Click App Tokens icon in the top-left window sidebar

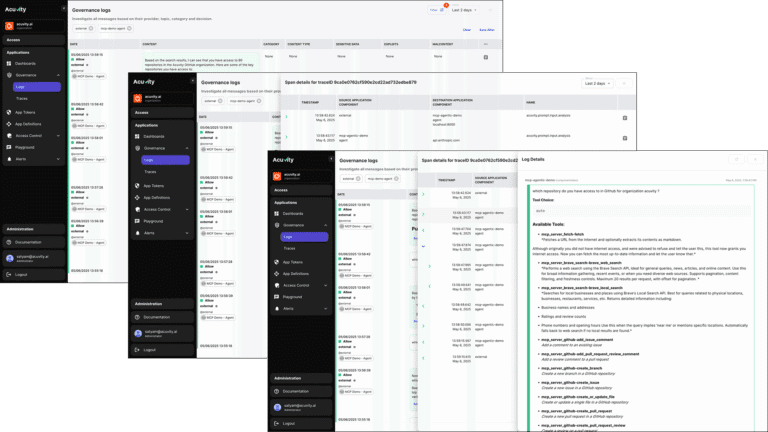click(x=10, y=111)
